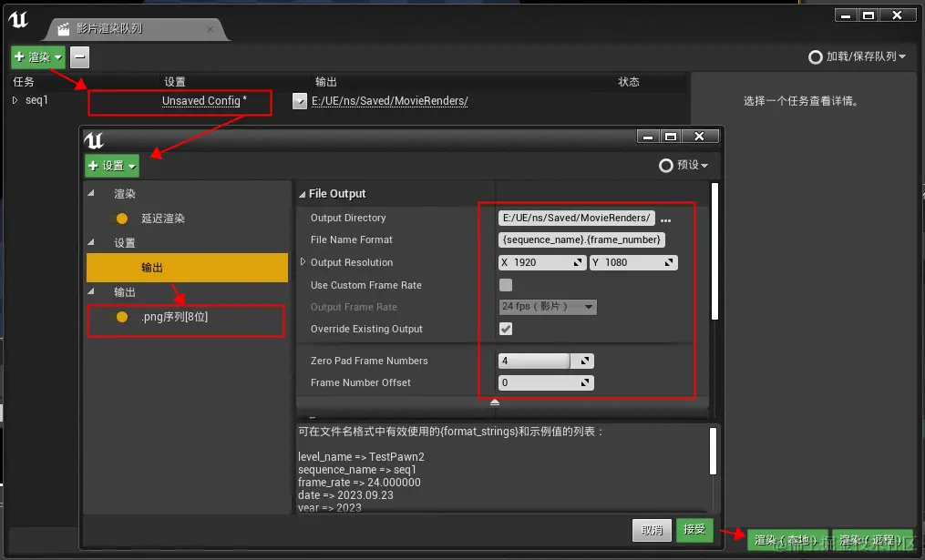Enable Use Custom Frame Rate checkbox
This screenshot has height=560, width=925.
tap(506, 285)
